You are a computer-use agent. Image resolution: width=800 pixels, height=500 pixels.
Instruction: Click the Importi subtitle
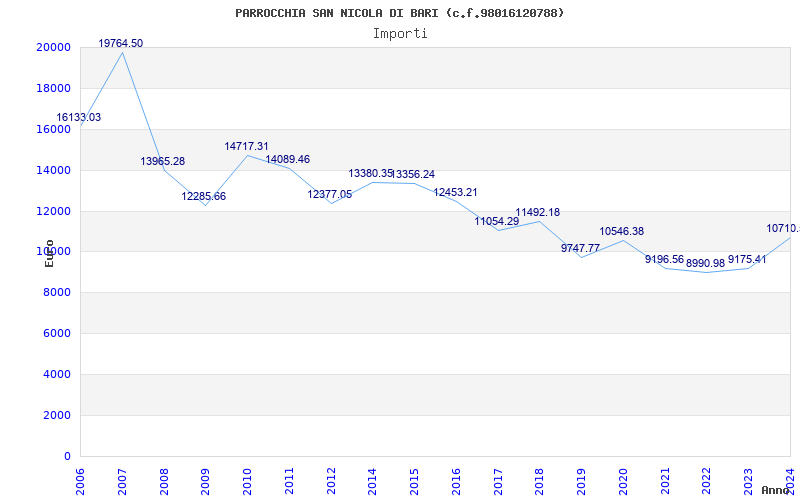pyautogui.click(x=400, y=34)
